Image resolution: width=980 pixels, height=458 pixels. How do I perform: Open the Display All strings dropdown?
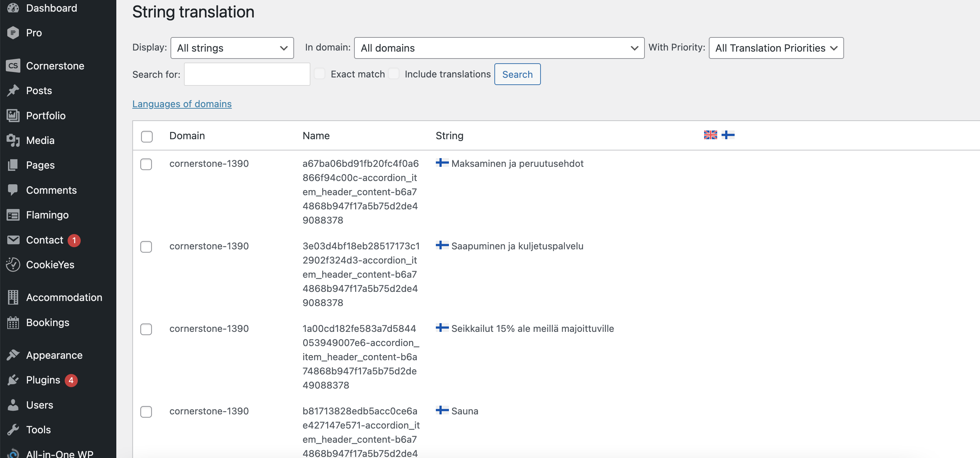232,48
